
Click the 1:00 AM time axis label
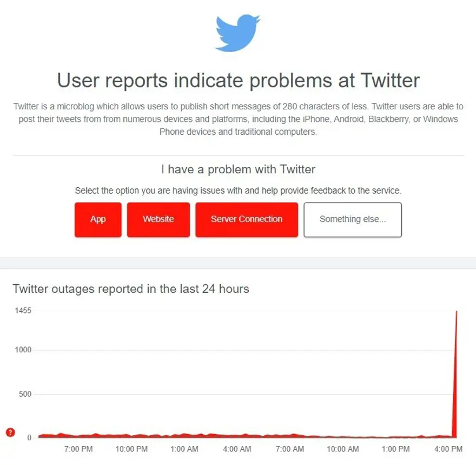[x=184, y=449]
